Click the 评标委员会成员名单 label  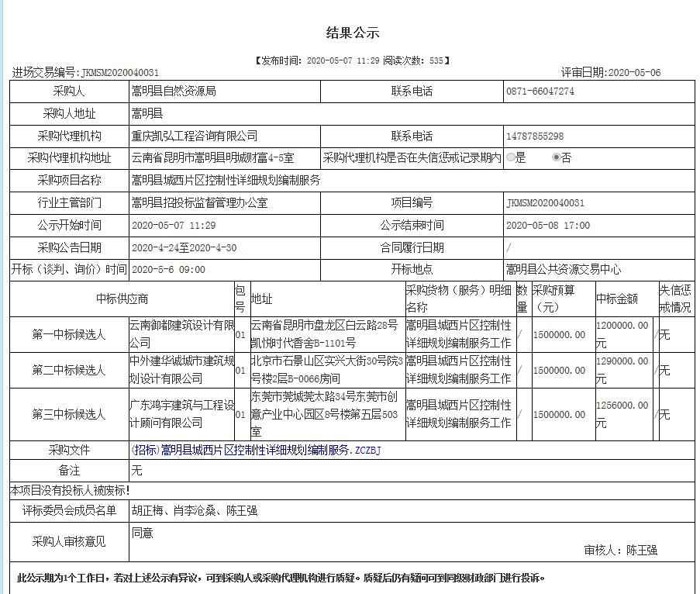point(69,511)
